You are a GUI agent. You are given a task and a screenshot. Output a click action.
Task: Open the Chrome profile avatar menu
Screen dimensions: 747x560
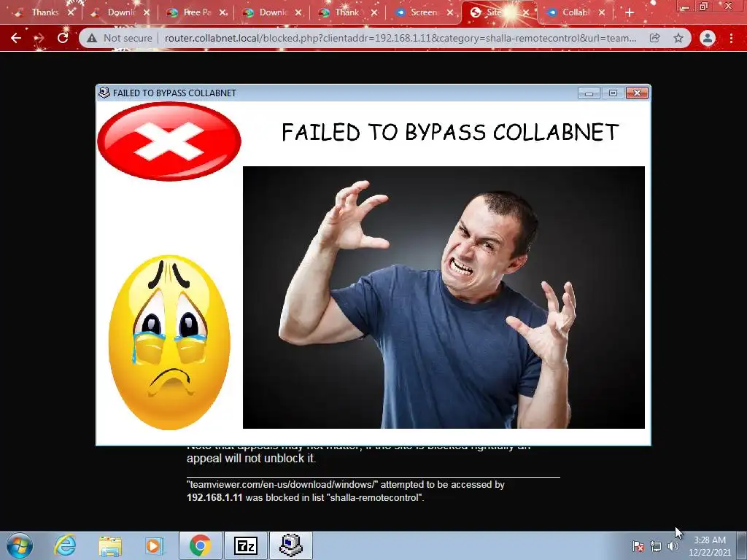click(x=708, y=38)
